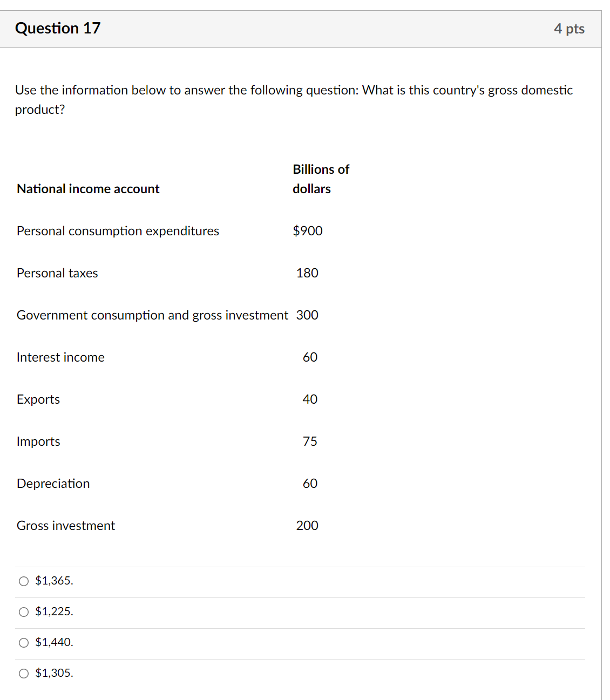Screen dimensions: 610x700
Task: Click the Government consumption and gross investment row
Action: point(152,315)
